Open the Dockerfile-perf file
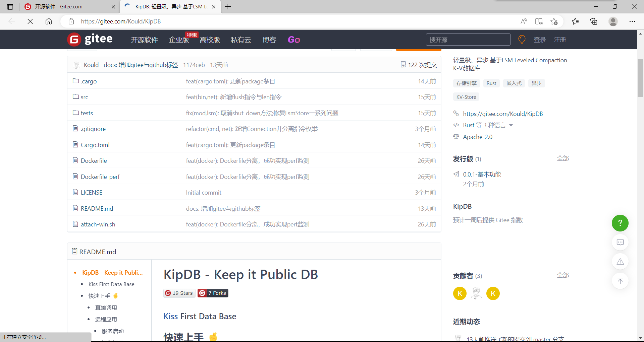This screenshot has height=342, width=644. coord(100,177)
